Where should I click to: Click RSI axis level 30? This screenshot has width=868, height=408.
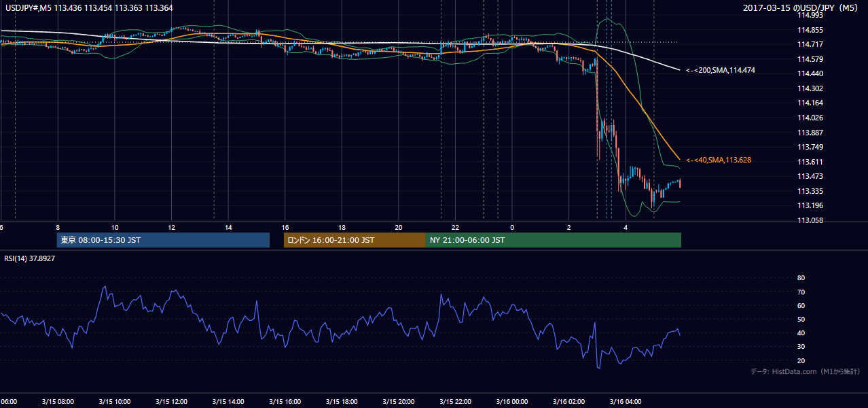801,347
